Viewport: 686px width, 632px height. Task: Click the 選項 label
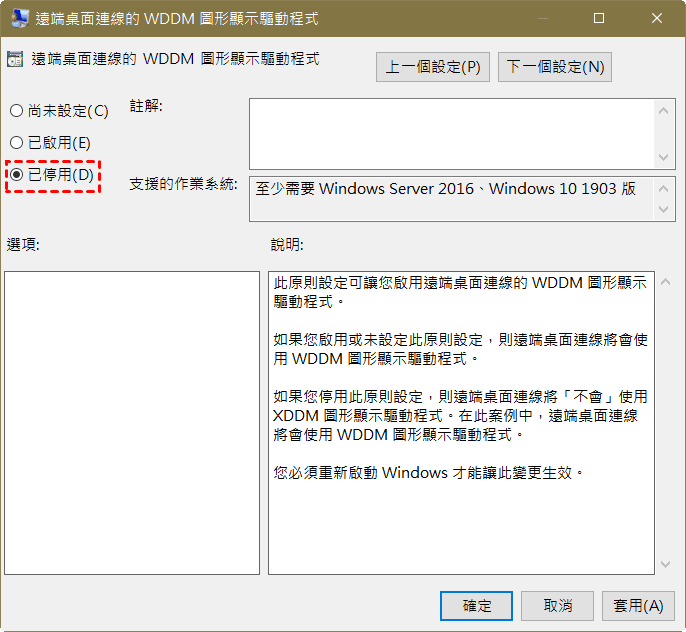[x=23, y=244]
